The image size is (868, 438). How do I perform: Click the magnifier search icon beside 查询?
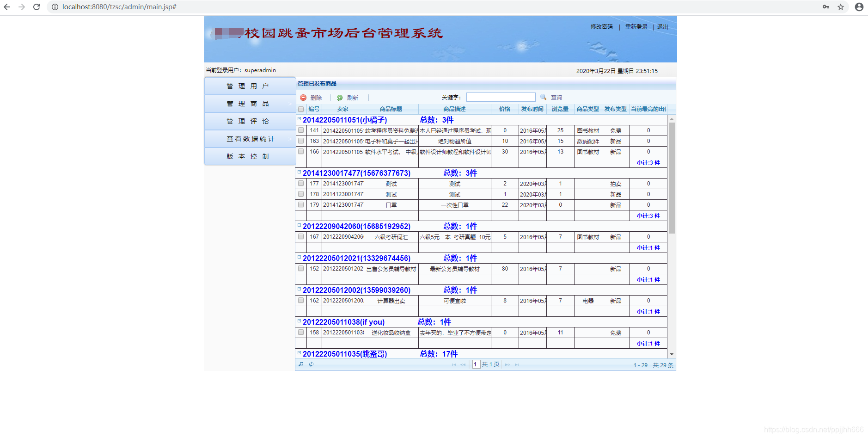pyautogui.click(x=544, y=97)
